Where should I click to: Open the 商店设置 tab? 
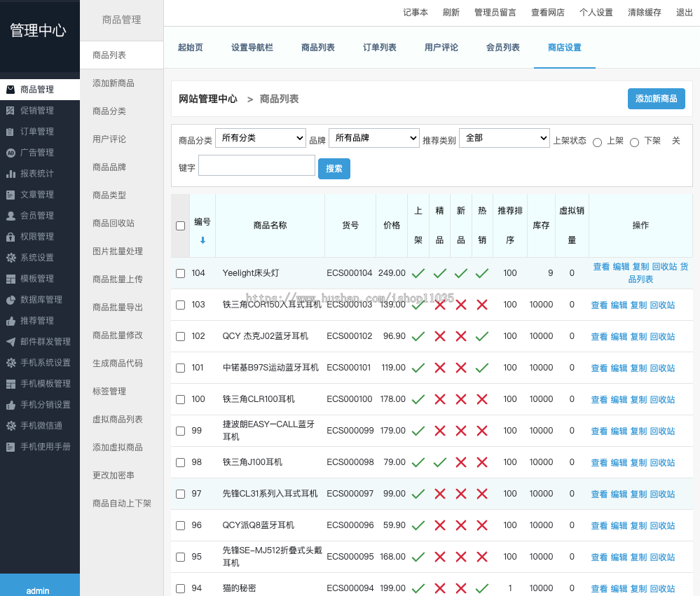tap(565, 48)
